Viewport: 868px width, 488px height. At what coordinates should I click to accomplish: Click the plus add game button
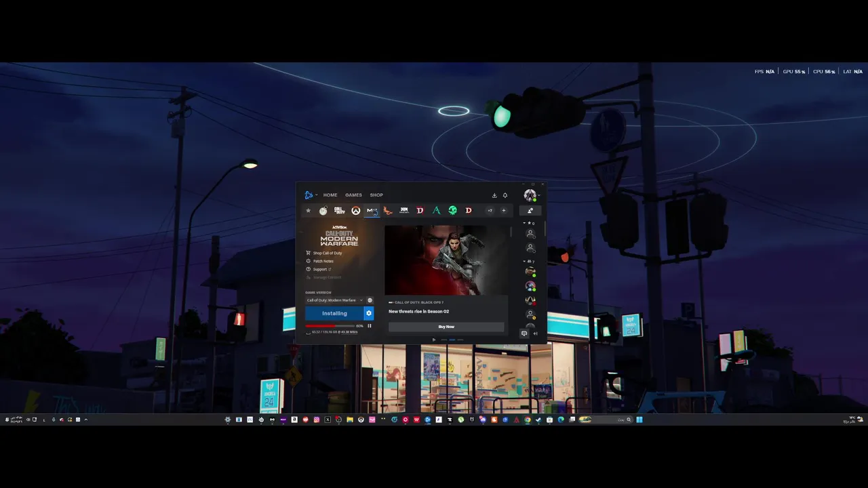tap(503, 211)
